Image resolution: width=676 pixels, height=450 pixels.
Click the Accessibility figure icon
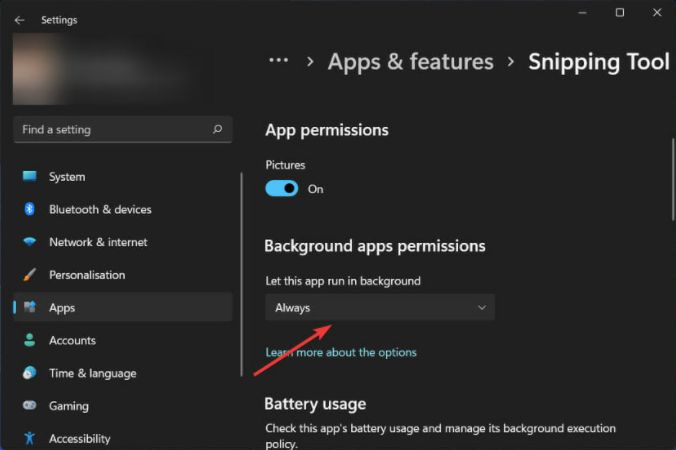pyautogui.click(x=29, y=438)
